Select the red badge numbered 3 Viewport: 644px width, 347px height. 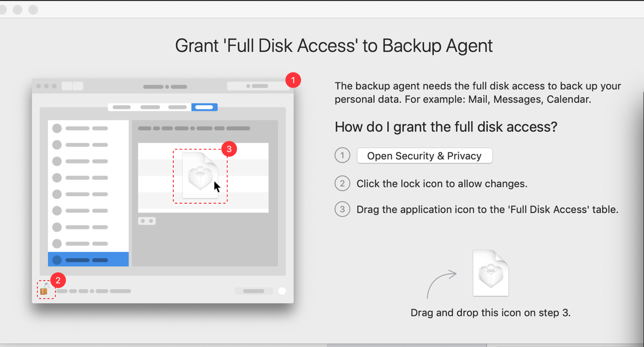(229, 149)
